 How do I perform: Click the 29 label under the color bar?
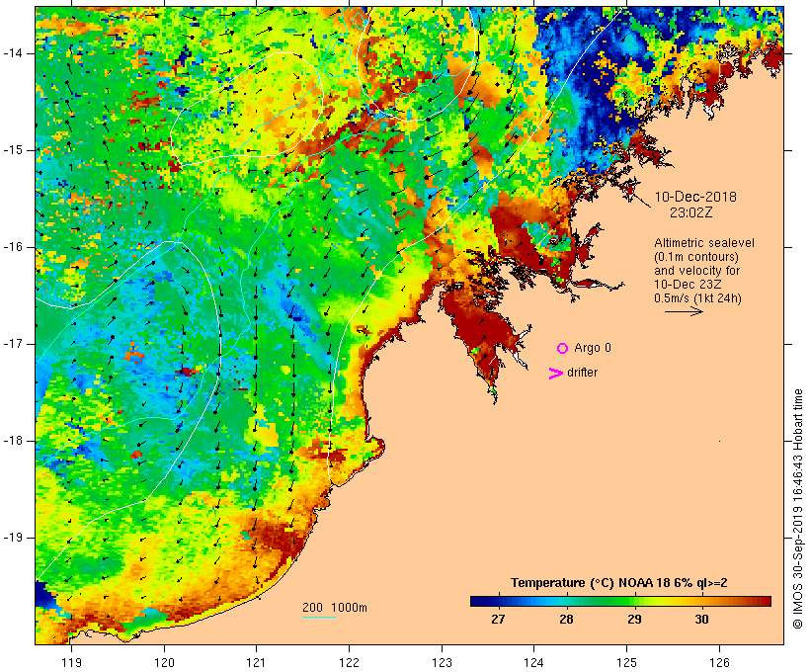(x=634, y=620)
